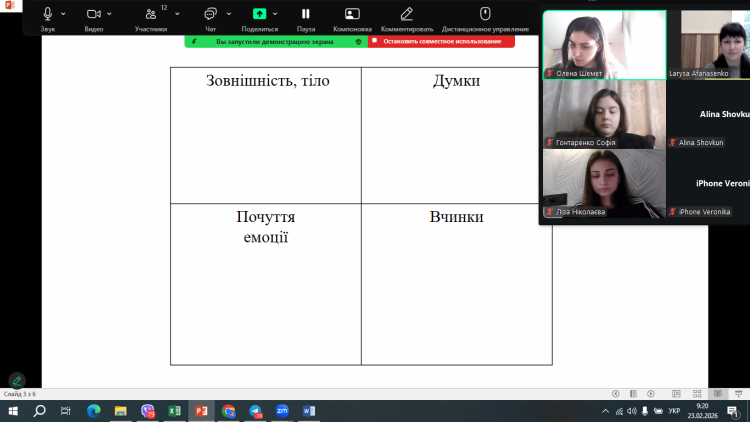750x422 pixels.
Task: Click the УКР keyboard language indicator
Action: (x=674, y=411)
